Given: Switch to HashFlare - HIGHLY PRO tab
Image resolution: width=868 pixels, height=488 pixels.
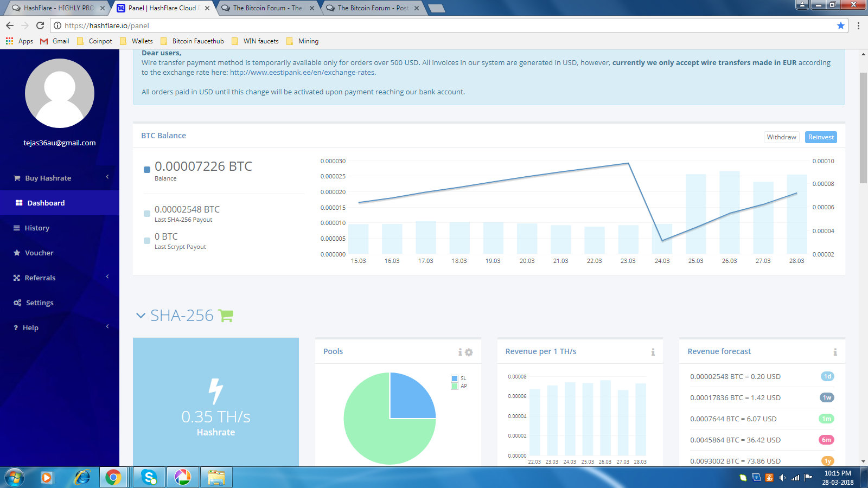Looking at the screenshot, I should [x=57, y=8].
